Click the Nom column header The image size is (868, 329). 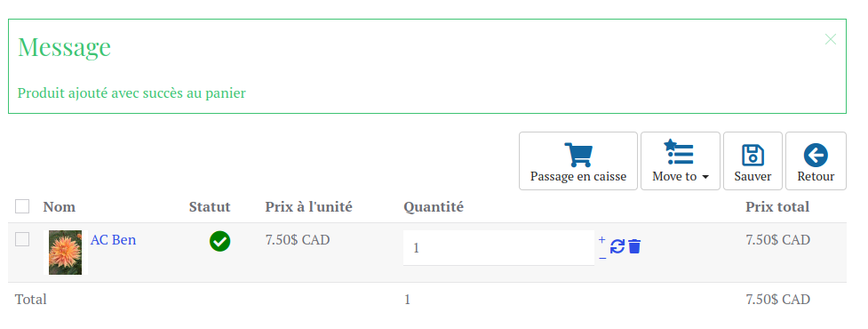click(x=60, y=207)
